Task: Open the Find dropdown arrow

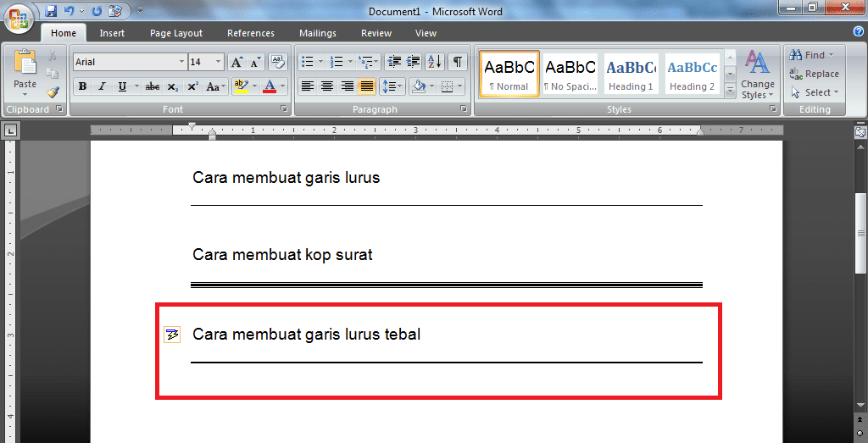Action: (x=831, y=55)
